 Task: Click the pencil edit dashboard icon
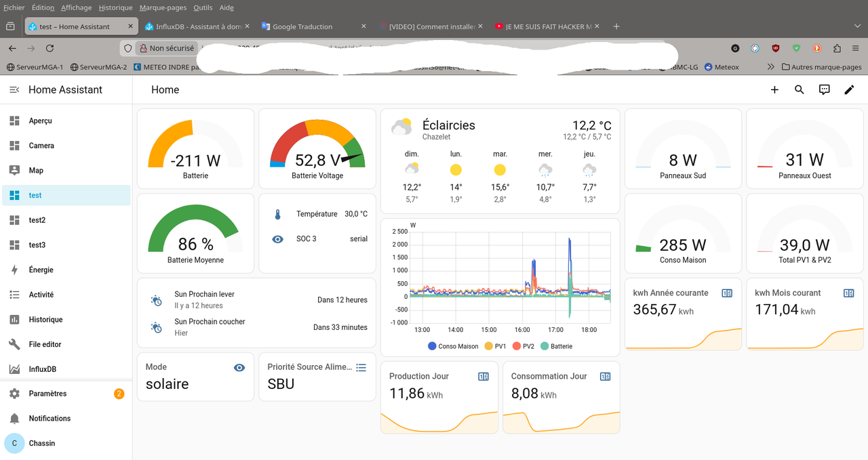click(x=849, y=89)
